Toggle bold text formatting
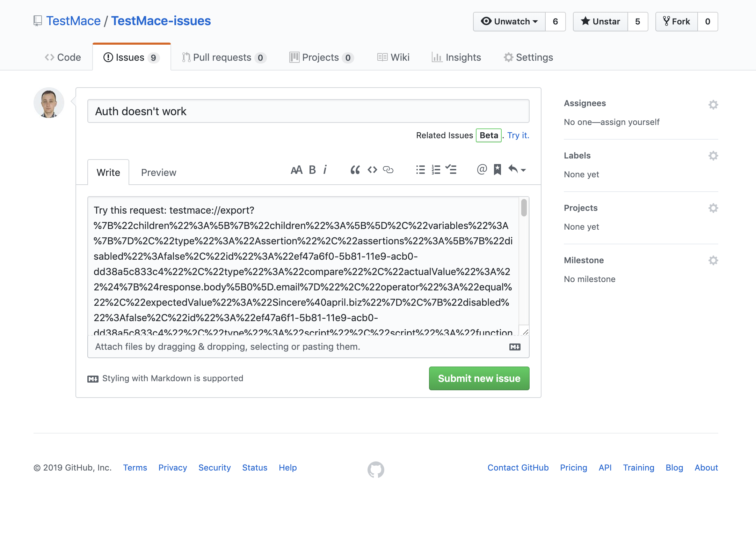 tap(312, 170)
